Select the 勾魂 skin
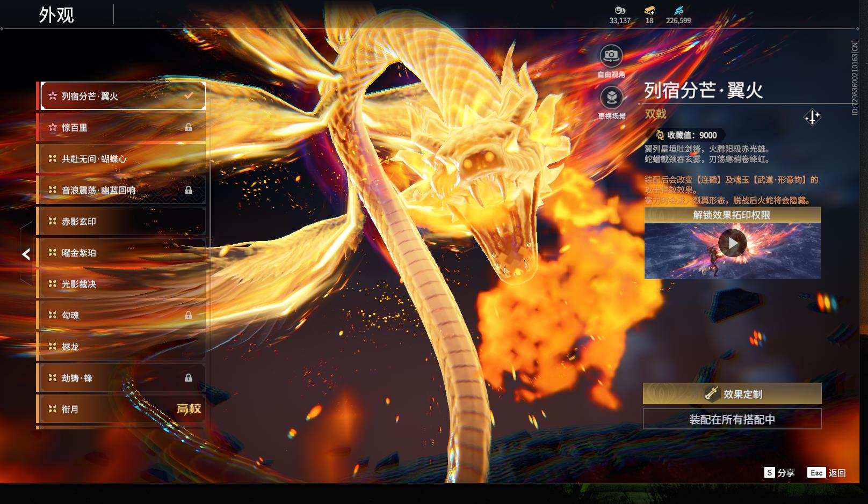This screenshot has width=868, height=504. point(122,315)
